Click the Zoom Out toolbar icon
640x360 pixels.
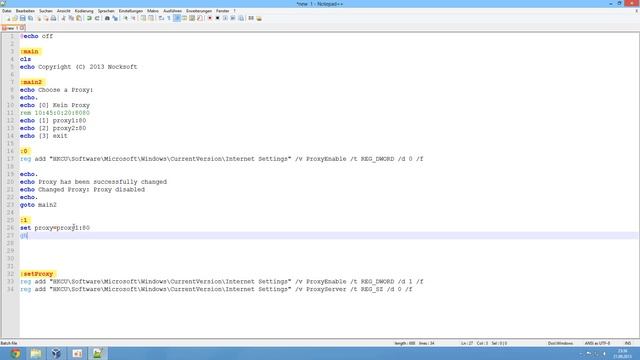133,18
